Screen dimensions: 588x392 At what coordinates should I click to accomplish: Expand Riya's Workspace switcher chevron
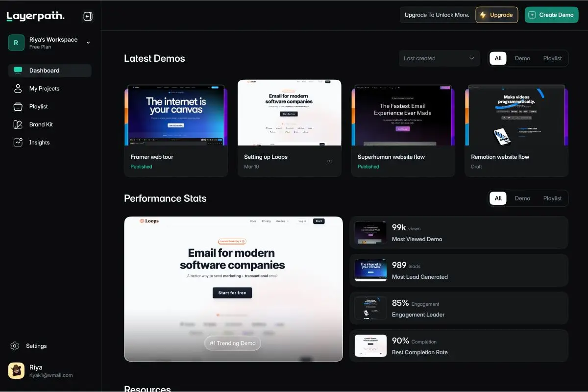click(x=88, y=43)
